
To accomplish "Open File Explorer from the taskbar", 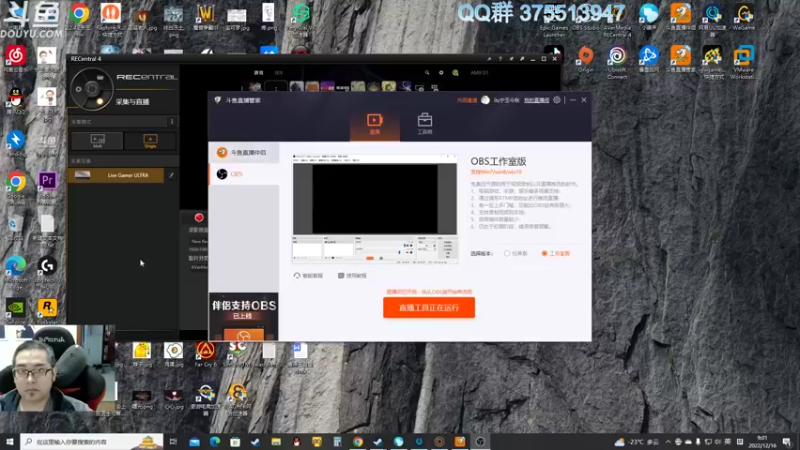I will tap(276, 442).
